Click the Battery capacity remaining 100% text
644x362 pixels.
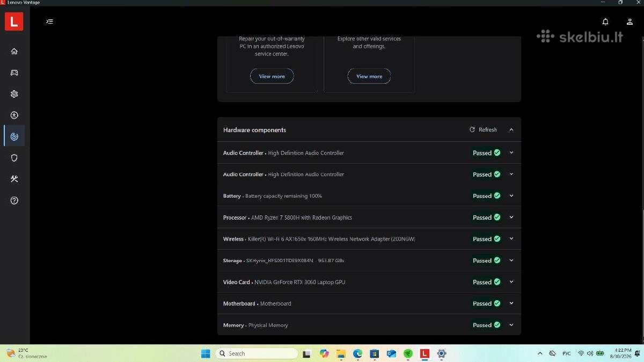tap(283, 196)
